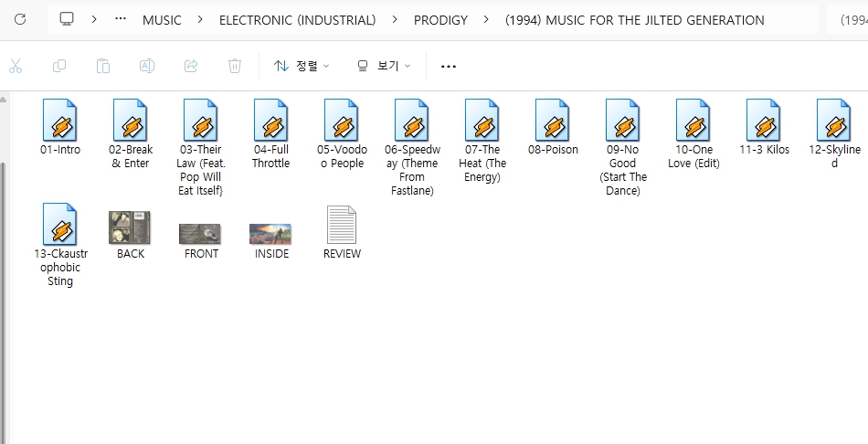Click the share icon in toolbar

[191, 66]
